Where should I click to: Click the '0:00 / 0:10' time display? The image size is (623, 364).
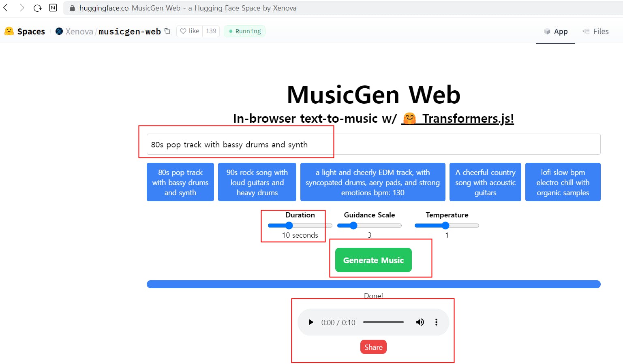pos(338,323)
